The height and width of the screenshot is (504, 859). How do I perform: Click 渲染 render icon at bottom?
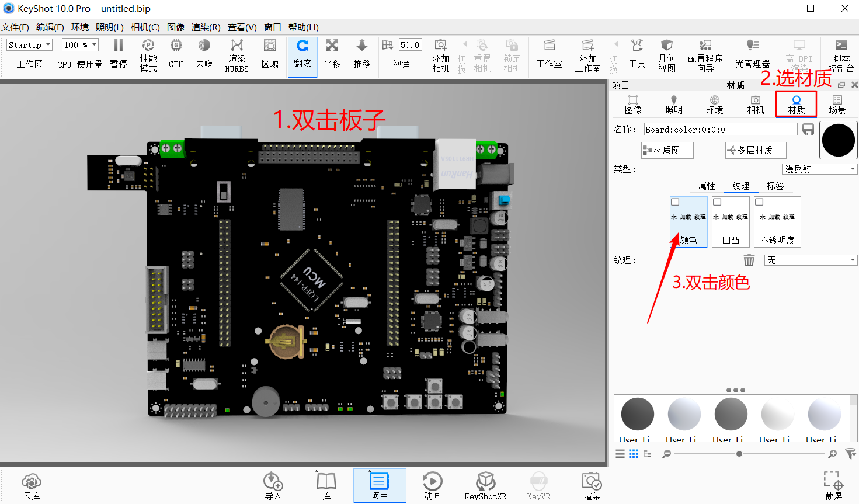click(x=592, y=486)
